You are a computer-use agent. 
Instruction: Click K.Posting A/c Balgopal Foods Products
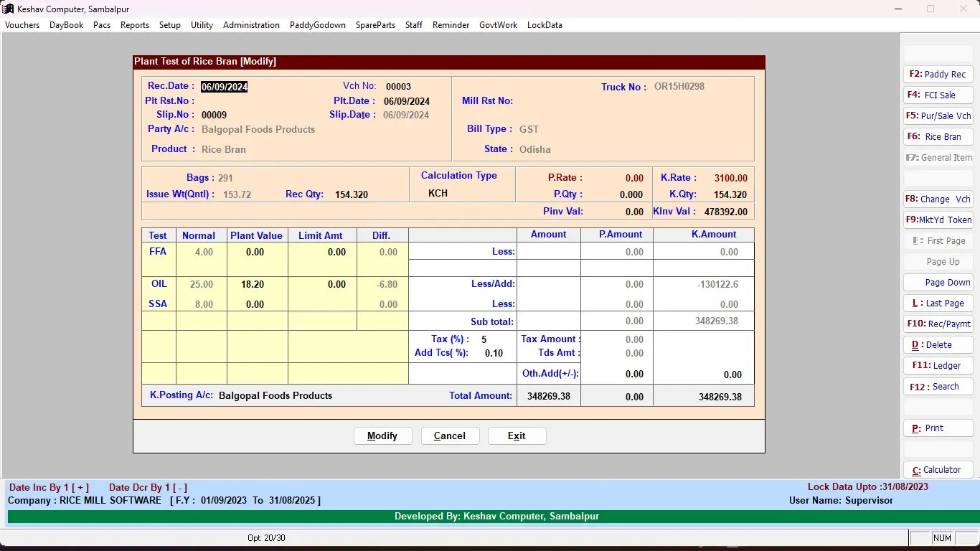tap(275, 395)
